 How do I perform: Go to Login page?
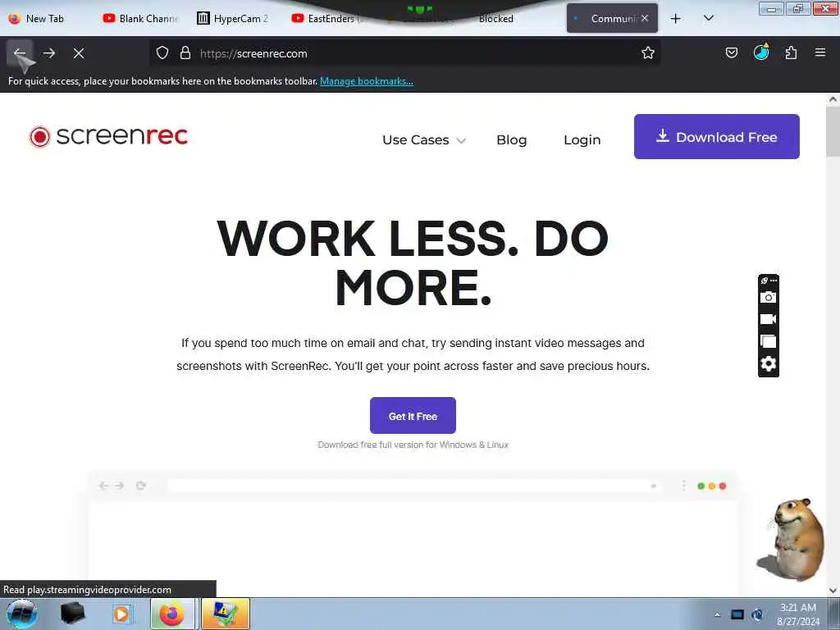pos(582,139)
